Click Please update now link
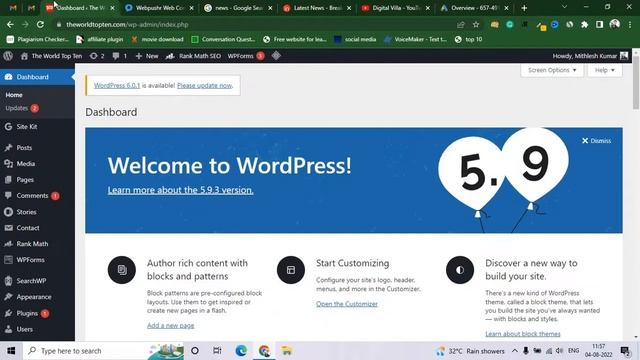This screenshot has width=640, height=360. [x=204, y=85]
